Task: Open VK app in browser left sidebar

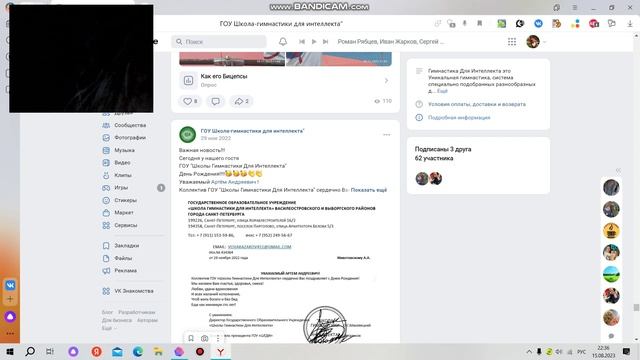Action: [x=10, y=285]
